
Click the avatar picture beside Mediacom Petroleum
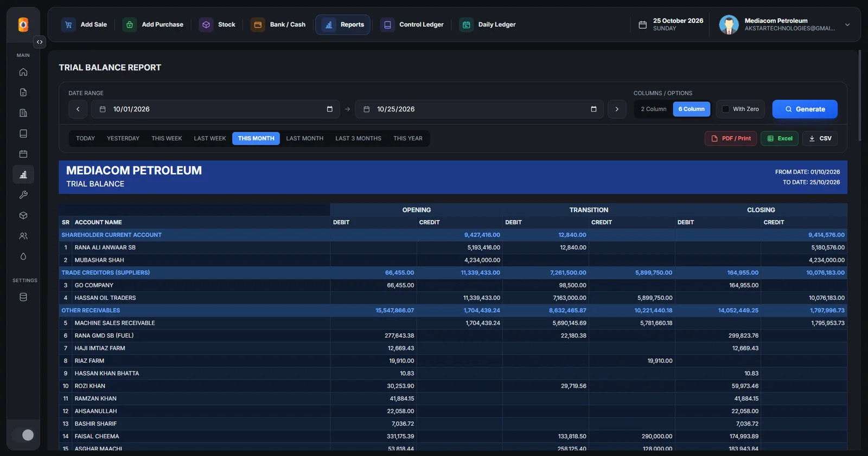pos(729,24)
